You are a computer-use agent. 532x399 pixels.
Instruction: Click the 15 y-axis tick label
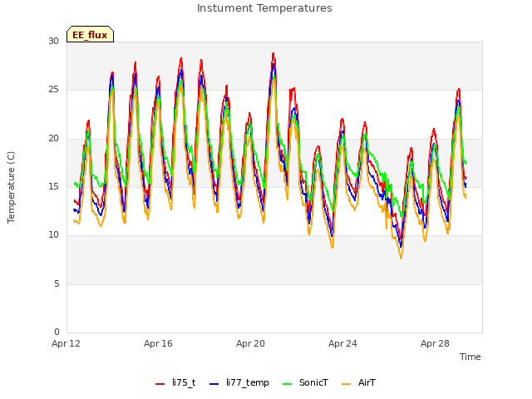pos(53,186)
